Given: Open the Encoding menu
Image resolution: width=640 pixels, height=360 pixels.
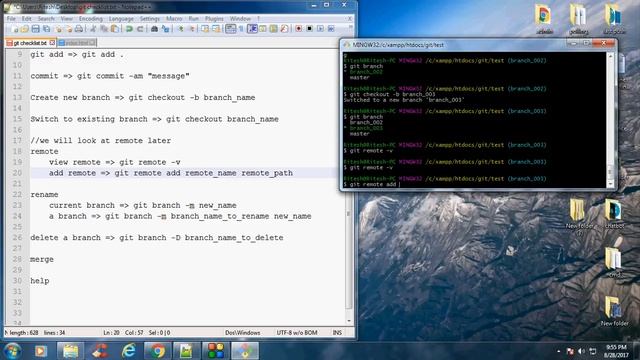Looking at the screenshot, I should (91, 19).
